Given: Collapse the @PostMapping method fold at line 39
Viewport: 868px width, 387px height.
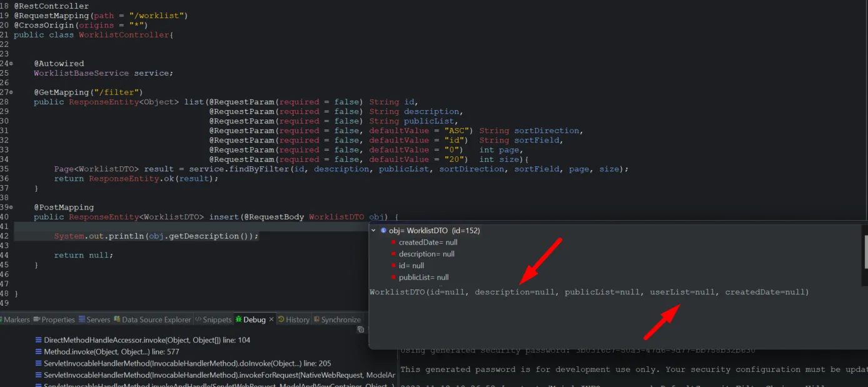Looking at the screenshot, I should tap(11, 208).
